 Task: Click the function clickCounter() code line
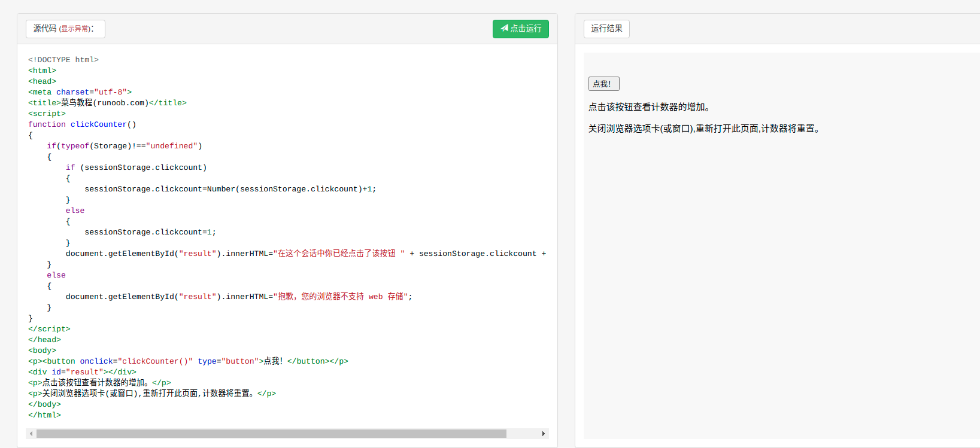82,124
